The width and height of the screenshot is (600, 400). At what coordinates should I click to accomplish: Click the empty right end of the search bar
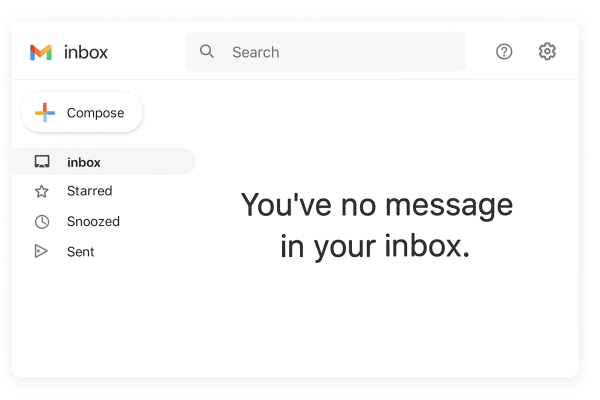[x=440, y=52]
